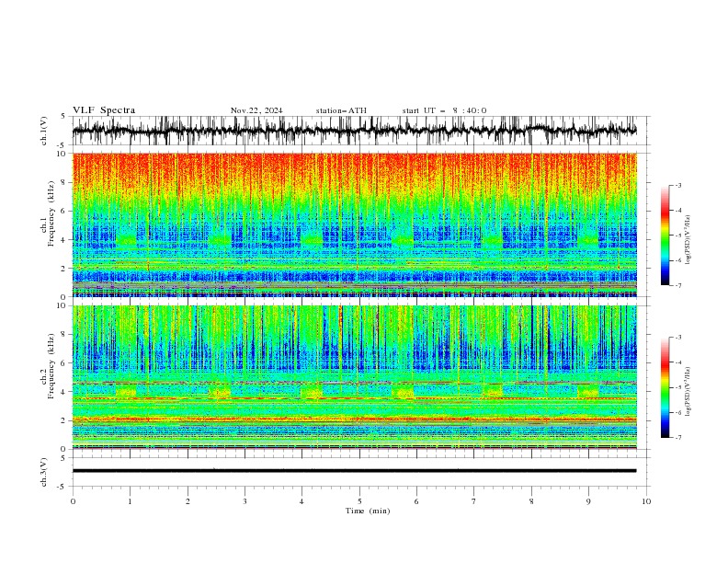This screenshot has width=728, height=563.
Task: Click time axis tick label "3"
Action: [245, 501]
